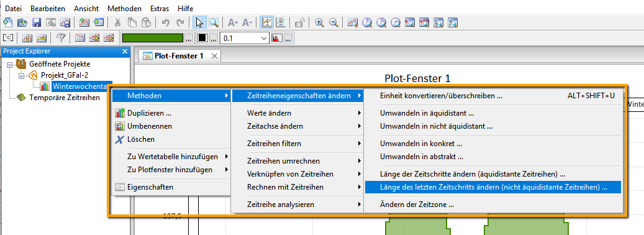644x235 pixels.
Task: Click the undo arrow icon
Action: [x=166, y=22]
